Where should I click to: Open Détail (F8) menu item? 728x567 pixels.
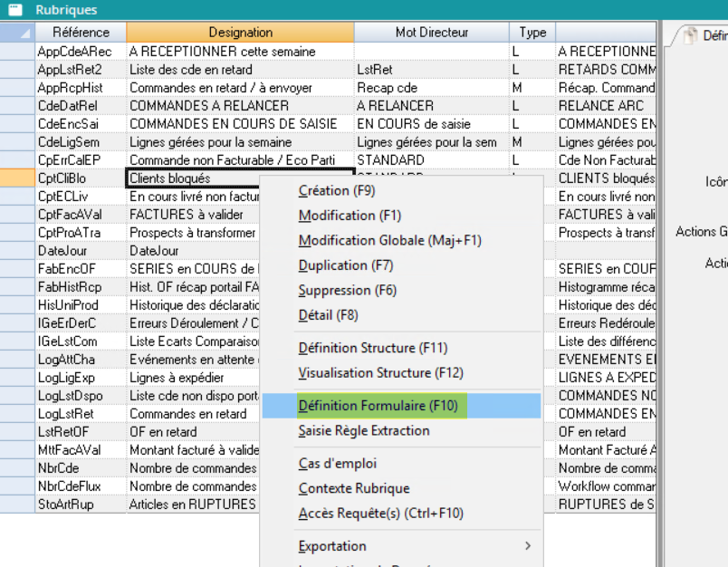328,315
